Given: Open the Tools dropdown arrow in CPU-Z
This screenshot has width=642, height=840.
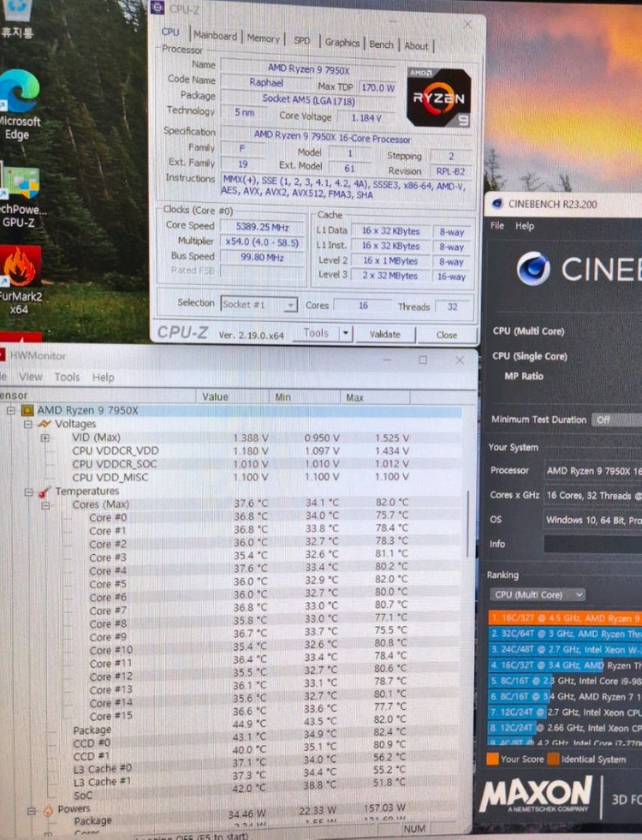Looking at the screenshot, I should pyautogui.click(x=346, y=333).
